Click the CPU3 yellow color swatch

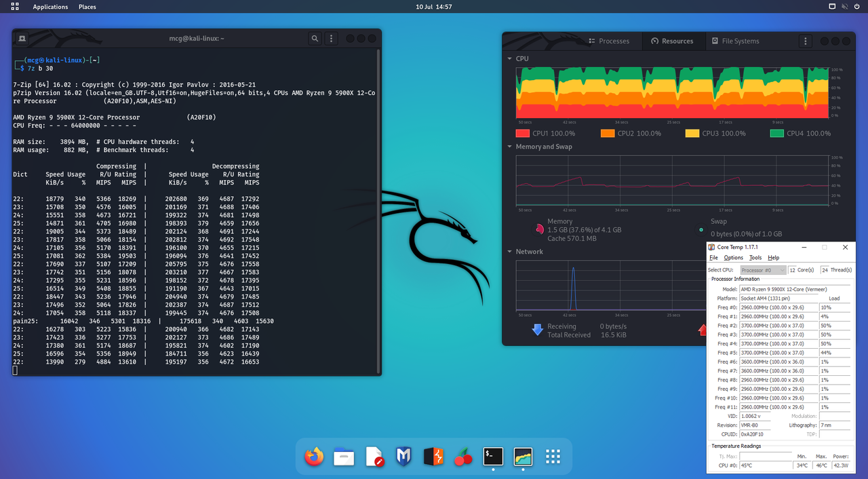coord(692,134)
